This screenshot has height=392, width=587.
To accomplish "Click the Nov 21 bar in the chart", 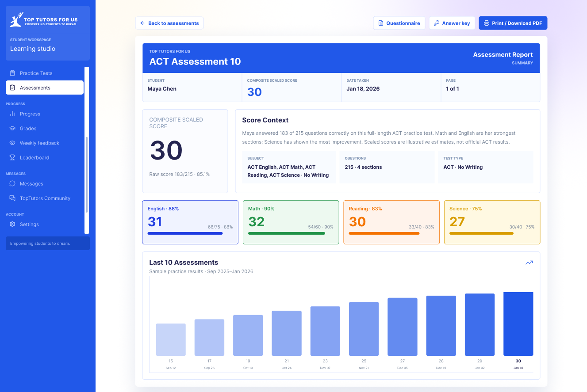I will [x=364, y=329].
